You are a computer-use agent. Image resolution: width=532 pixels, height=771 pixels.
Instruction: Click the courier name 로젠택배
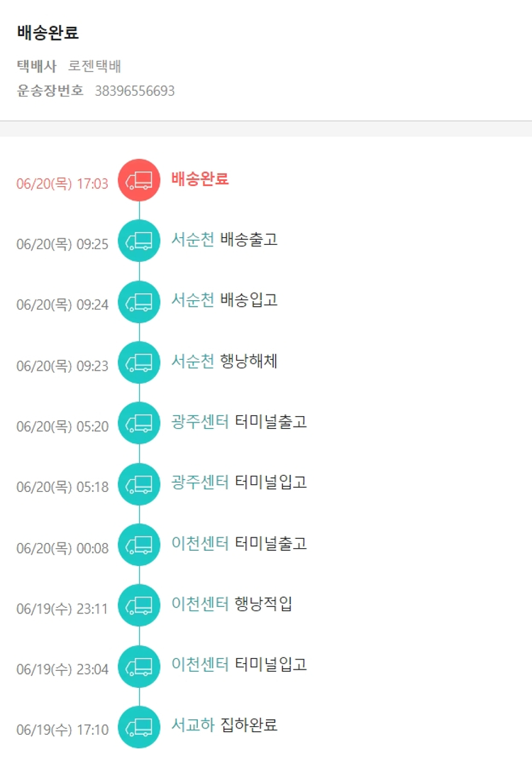point(94,67)
